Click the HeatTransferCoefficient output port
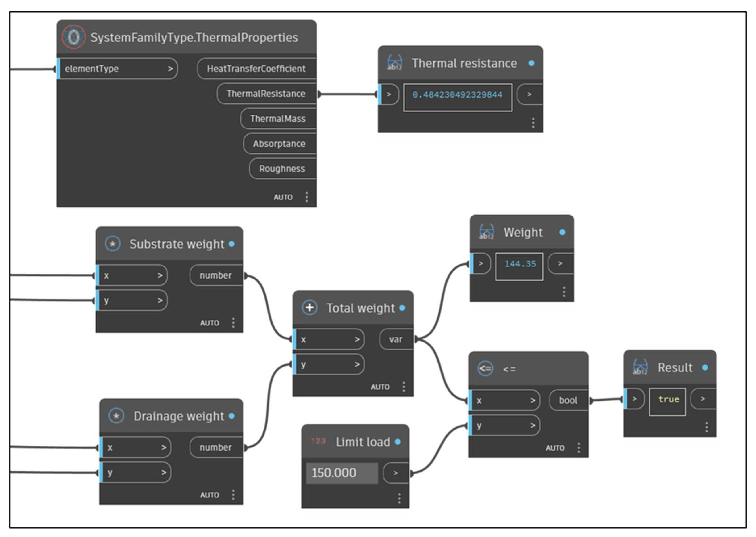 (x=256, y=69)
